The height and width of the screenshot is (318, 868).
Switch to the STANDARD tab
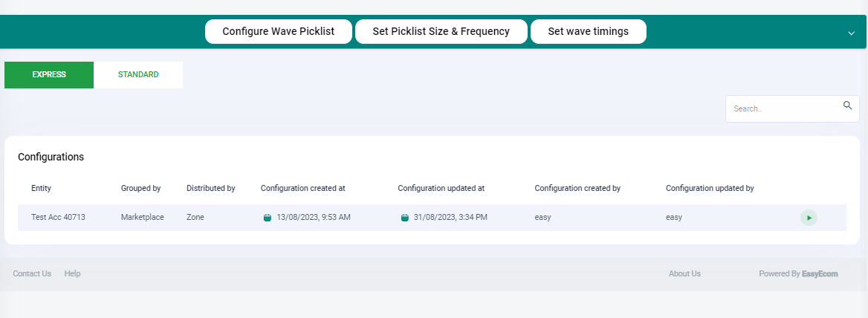pyautogui.click(x=138, y=74)
